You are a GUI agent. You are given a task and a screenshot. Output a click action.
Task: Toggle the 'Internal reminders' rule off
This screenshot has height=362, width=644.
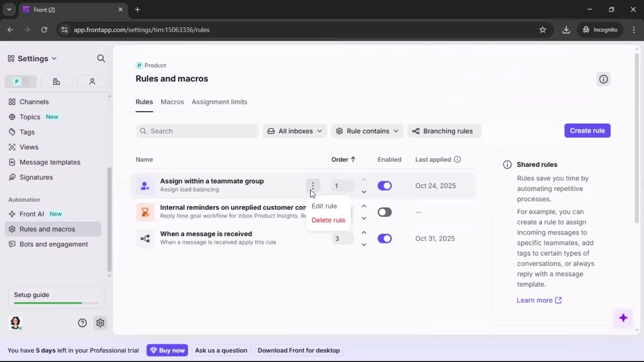[x=385, y=212]
